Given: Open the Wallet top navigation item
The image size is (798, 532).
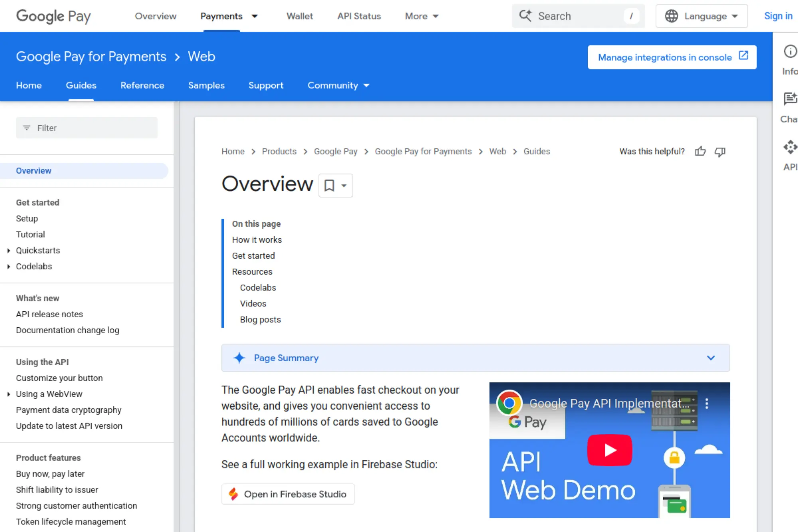Looking at the screenshot, I should pyautogui.click(x=300, y=16).
